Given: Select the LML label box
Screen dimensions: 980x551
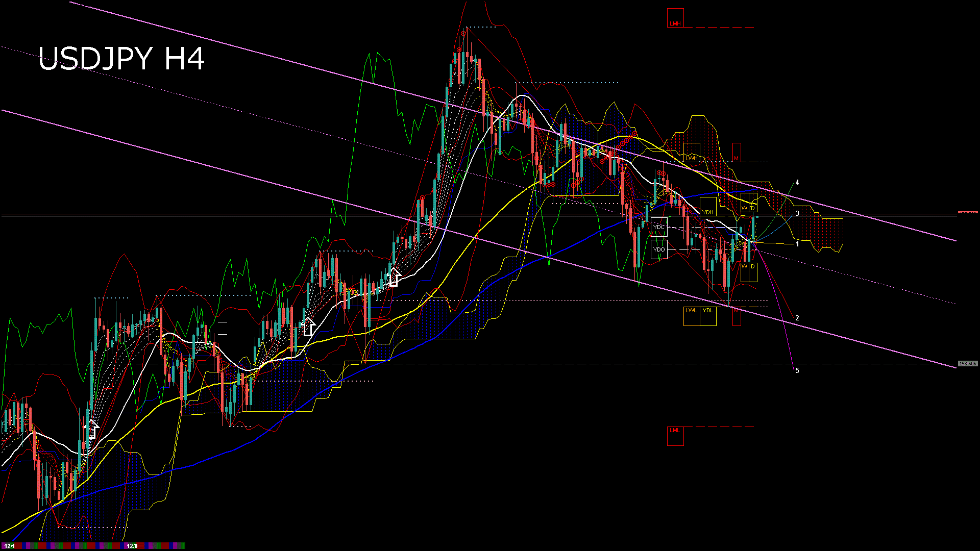Looking at the screenshot, I should coord(675,436).
